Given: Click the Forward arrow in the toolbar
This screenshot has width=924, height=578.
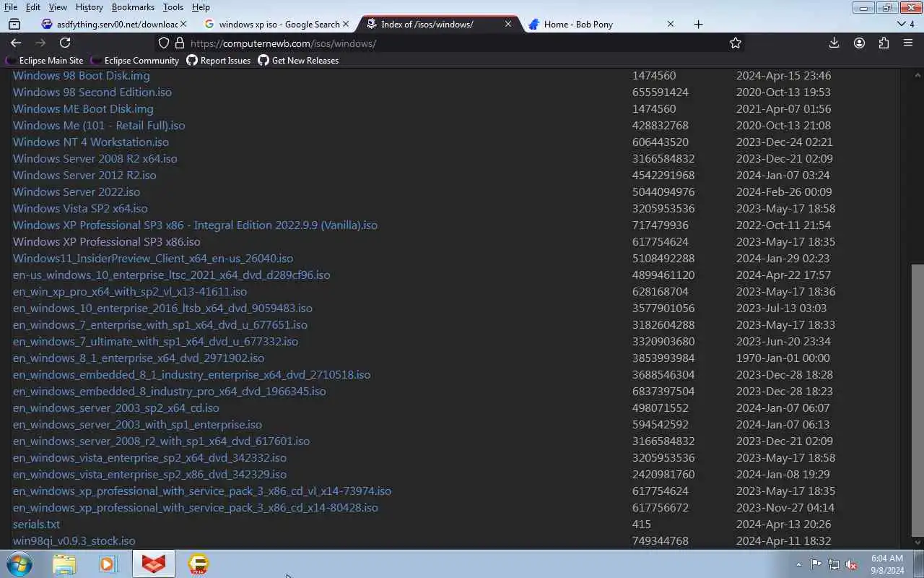Looking at the screenshot, I should (40, 43).
